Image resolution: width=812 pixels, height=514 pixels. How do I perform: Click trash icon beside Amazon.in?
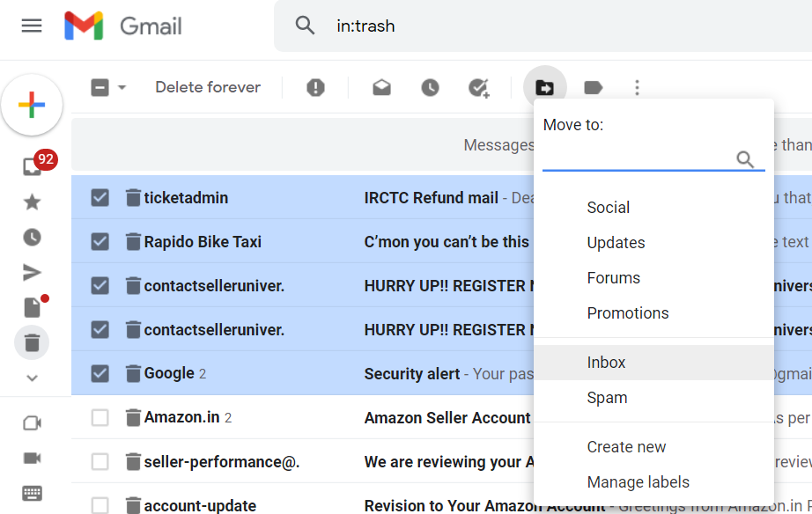pyautogui.click(x=133, y=417)
